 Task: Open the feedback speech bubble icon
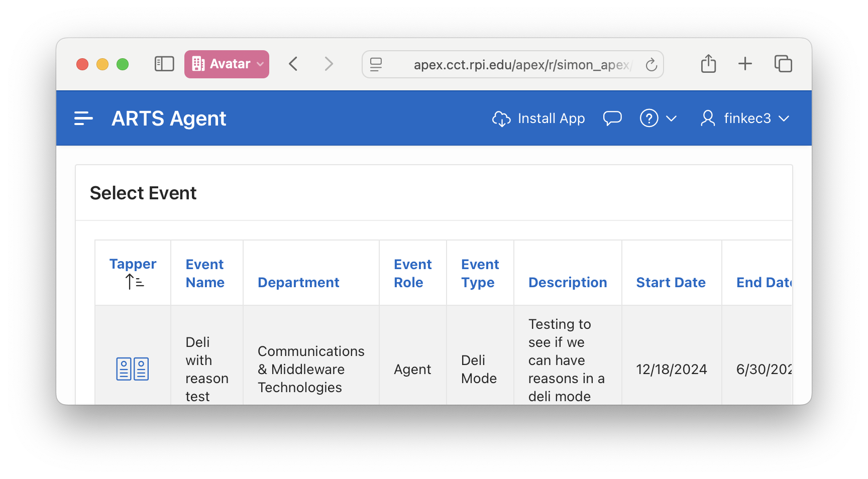(612, 118)
